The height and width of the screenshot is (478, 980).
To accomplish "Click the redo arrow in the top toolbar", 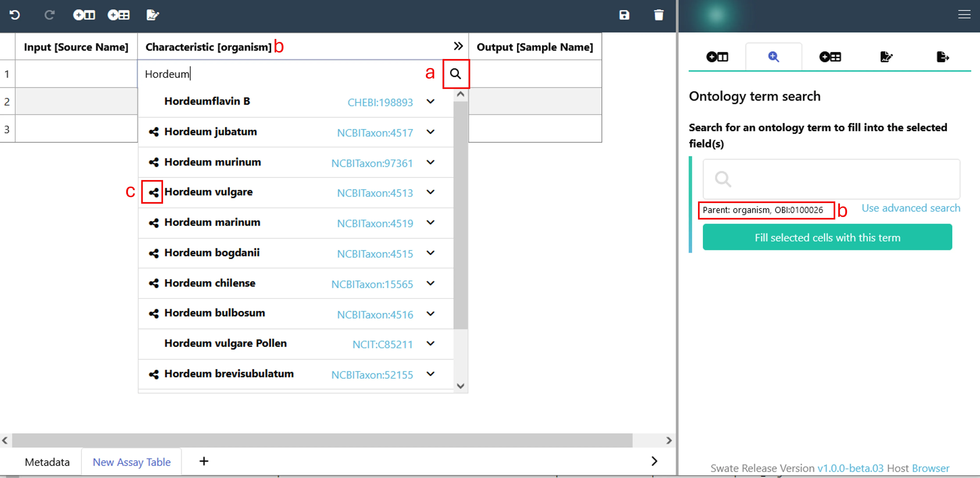I will tap(49, 15).
